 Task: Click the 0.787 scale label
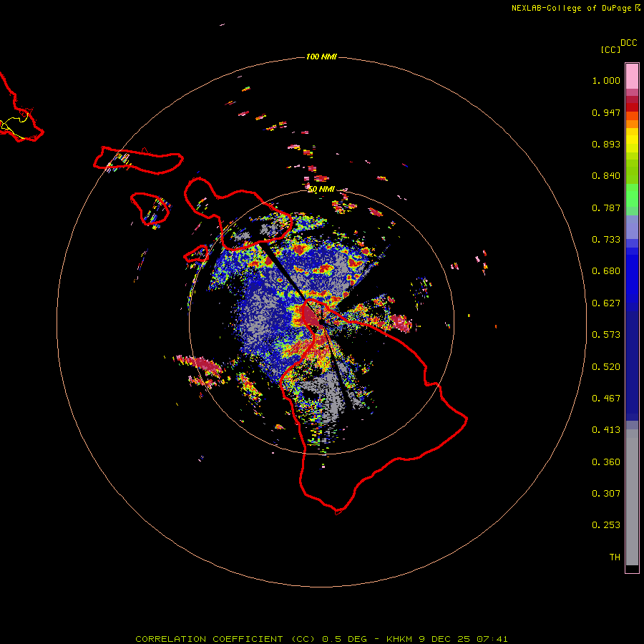coord(606,208)
